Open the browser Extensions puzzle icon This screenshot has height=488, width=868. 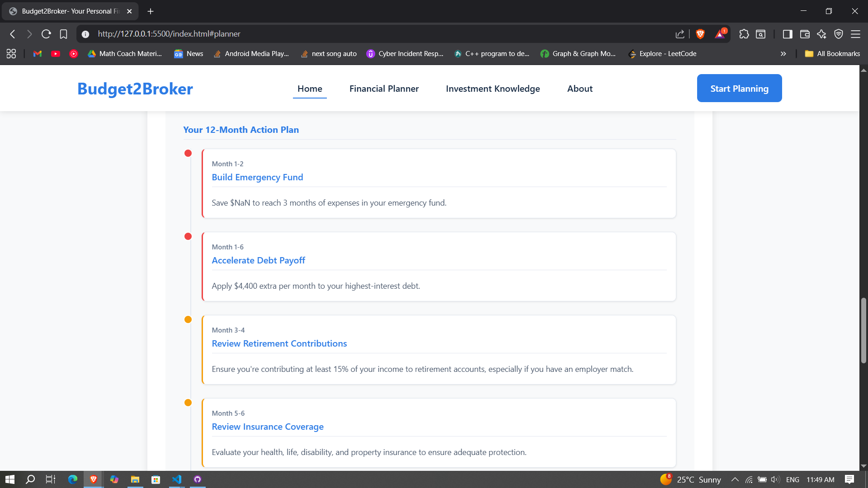(x=744, y=34)
